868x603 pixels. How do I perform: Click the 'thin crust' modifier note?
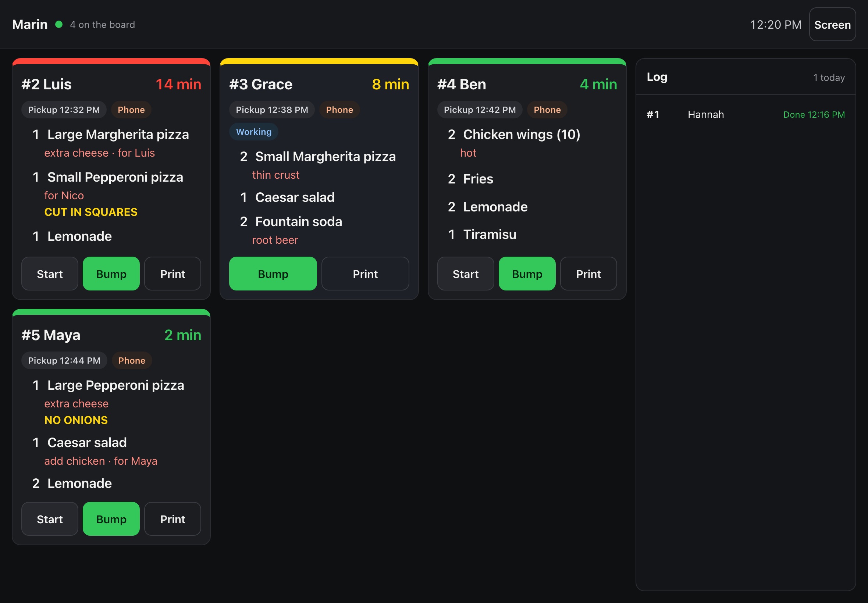(x=275, y=175)
